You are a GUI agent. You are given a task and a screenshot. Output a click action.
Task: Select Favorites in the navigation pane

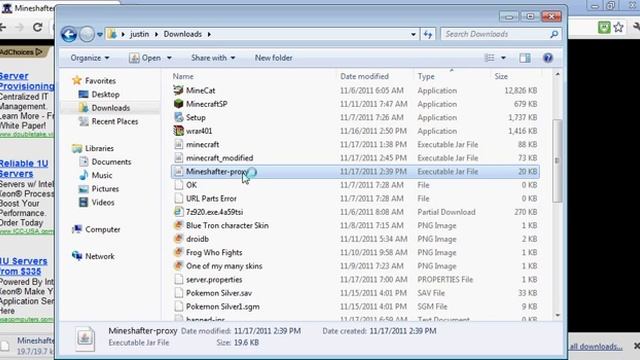100,81
